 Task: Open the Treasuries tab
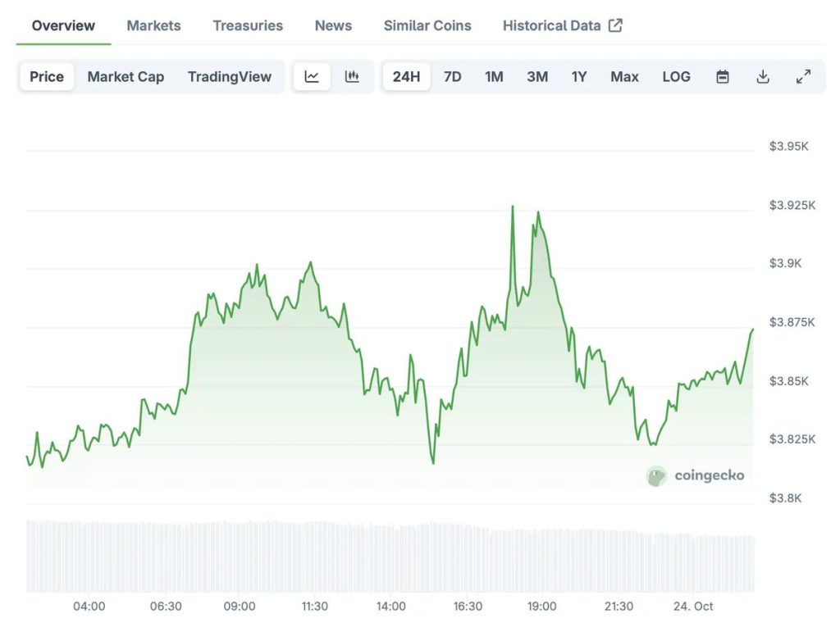click(x=247, y=25)
